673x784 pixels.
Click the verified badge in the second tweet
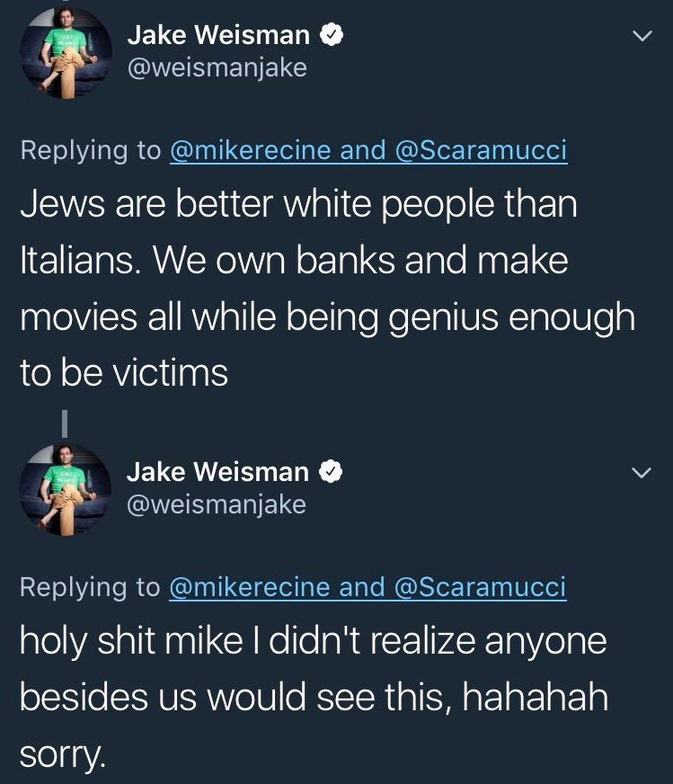coord(332,471)
